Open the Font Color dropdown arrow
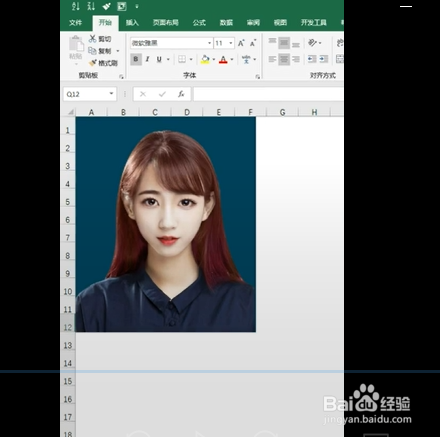The image size is (440, 437). 232,59
